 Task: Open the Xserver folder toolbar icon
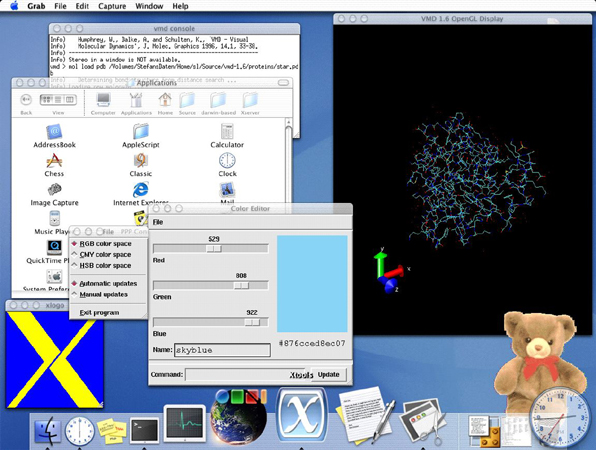(250, 100)
